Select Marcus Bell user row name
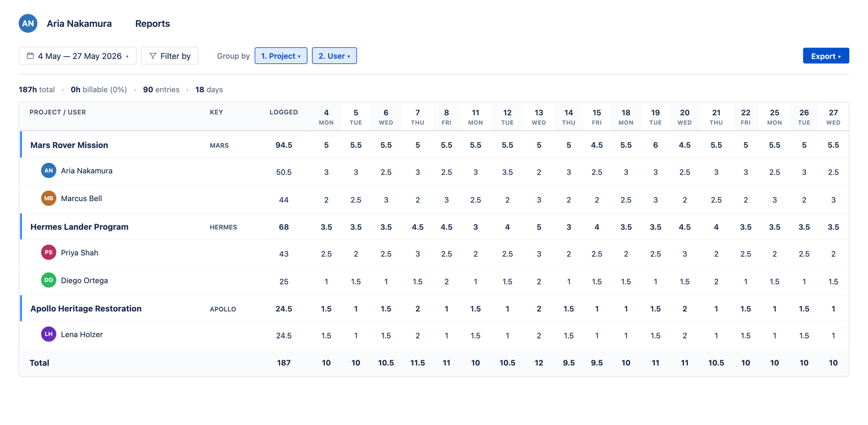Screen dimensions: 868x425 (81, 198)
